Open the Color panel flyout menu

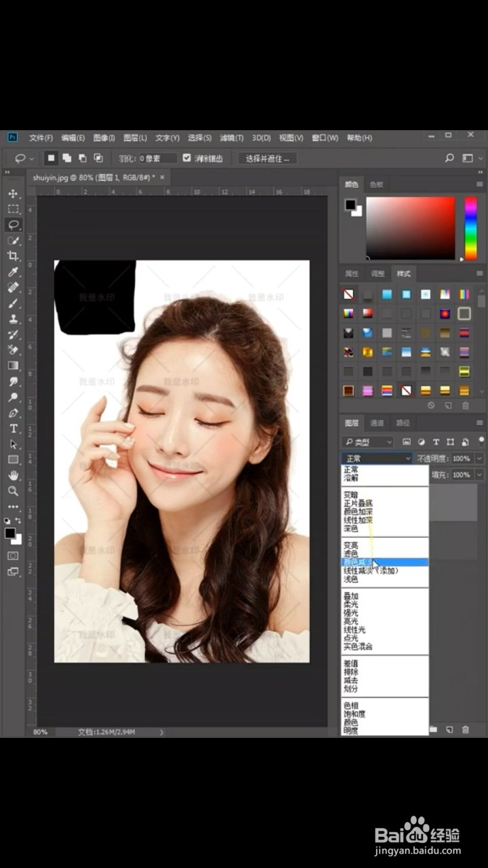[479, 184]
